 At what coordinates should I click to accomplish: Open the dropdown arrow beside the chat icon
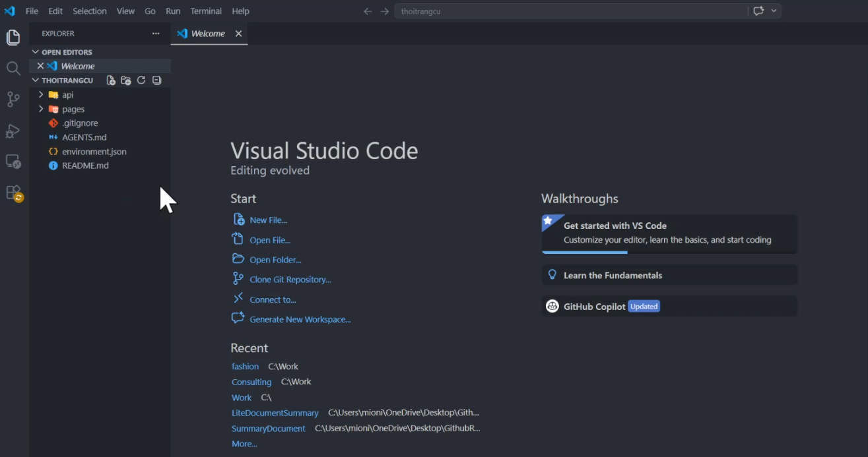[x=774, y=11]
